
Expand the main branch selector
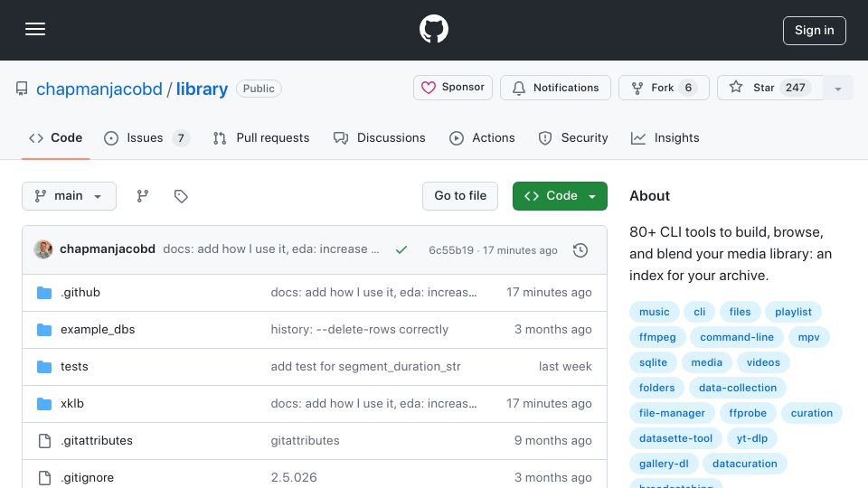click(70, 196)
